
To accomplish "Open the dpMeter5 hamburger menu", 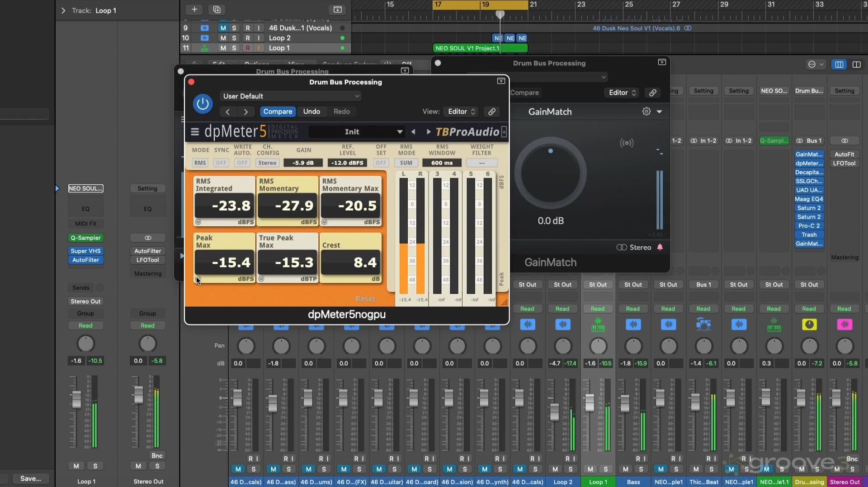I will tap(195, 132).
